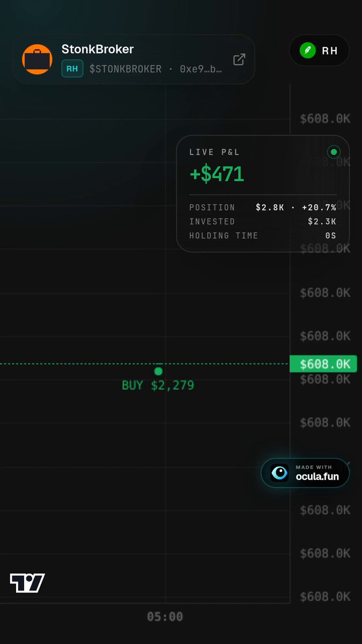
Task: Click the green feather Robinhood icon
Action: (x=308, y=51)
